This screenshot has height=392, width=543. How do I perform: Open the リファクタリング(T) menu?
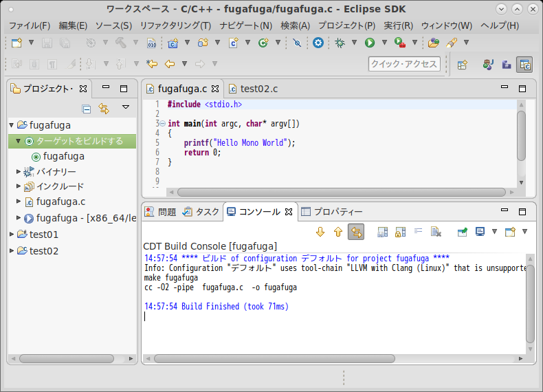175,25
